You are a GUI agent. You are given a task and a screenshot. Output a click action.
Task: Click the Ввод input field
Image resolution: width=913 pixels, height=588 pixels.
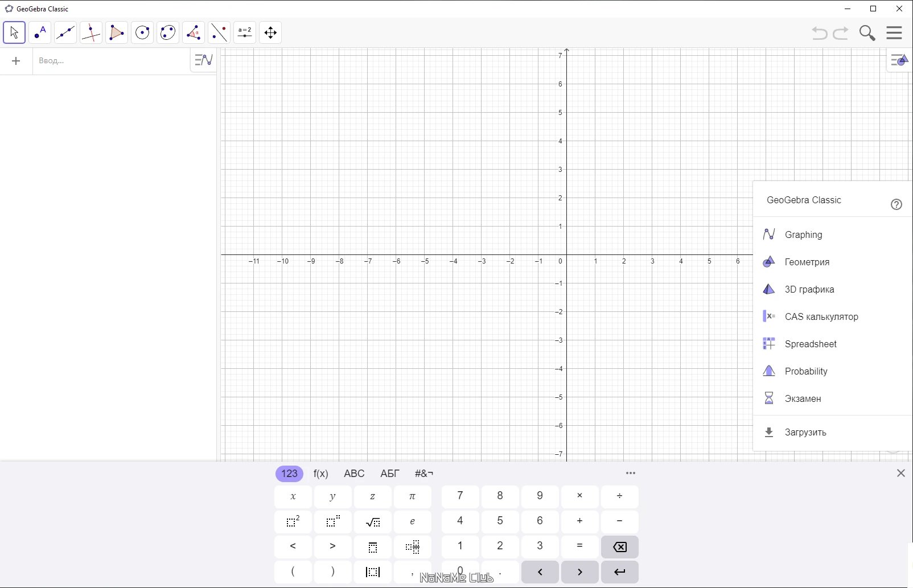coord(111,61)
